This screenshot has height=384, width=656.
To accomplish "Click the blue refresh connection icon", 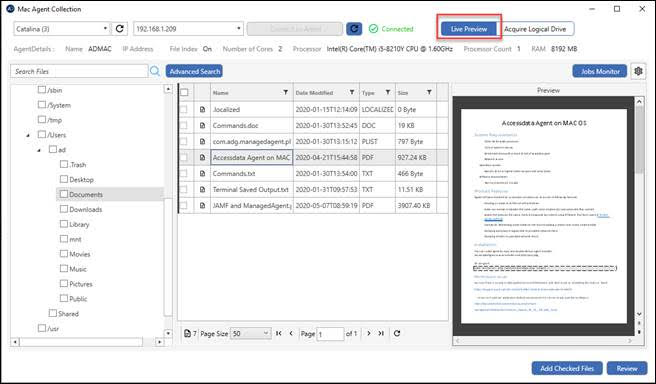I will pyautogui.click(x=354, y=29).
